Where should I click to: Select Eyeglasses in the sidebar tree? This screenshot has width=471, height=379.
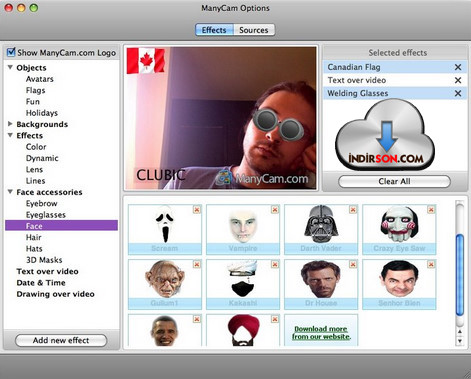(46, 215)
